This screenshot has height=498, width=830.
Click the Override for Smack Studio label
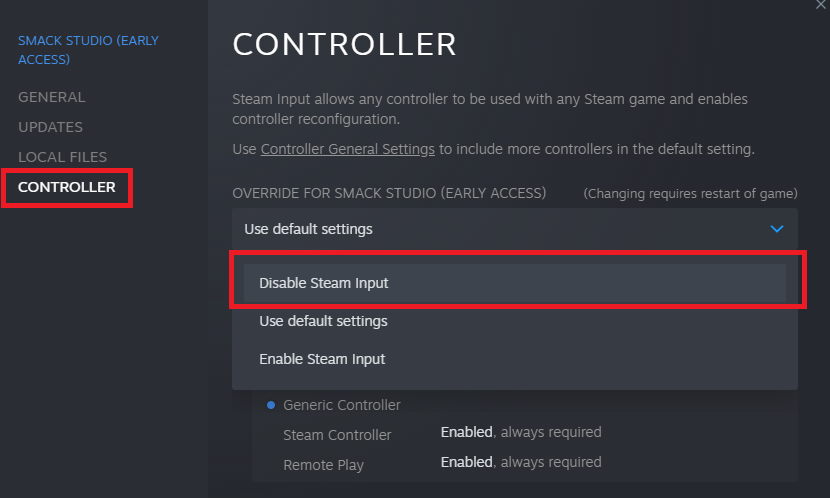(389, 193)
